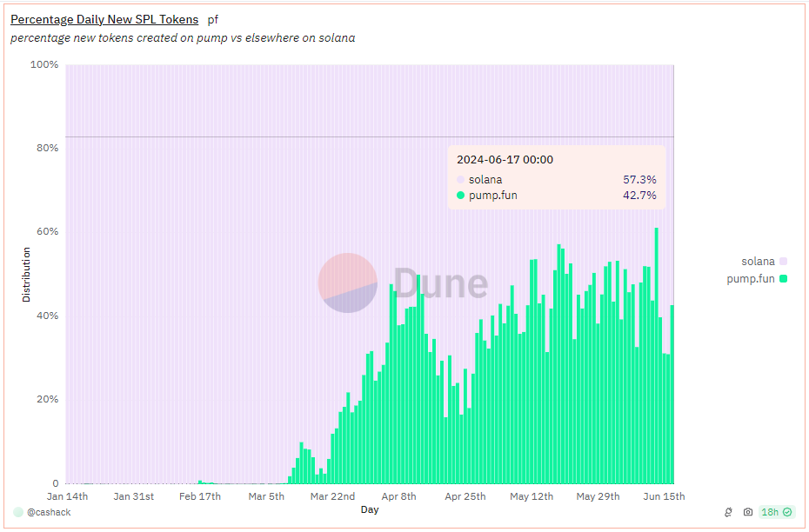This screenshot has width=809, height=532.
Task: Click the 'Distribution' y-axis title
Action: 26,274
